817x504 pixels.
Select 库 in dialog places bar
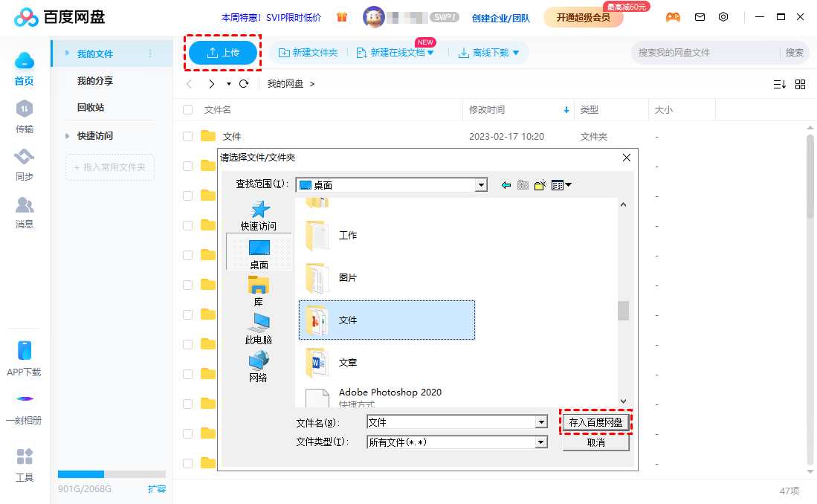[259, 291]
